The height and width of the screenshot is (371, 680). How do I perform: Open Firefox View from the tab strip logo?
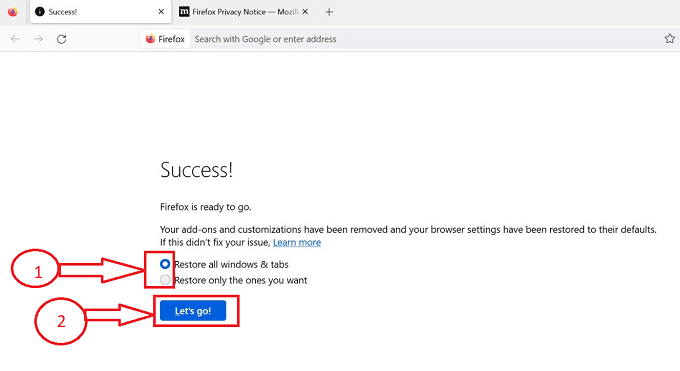pos(13,12)
